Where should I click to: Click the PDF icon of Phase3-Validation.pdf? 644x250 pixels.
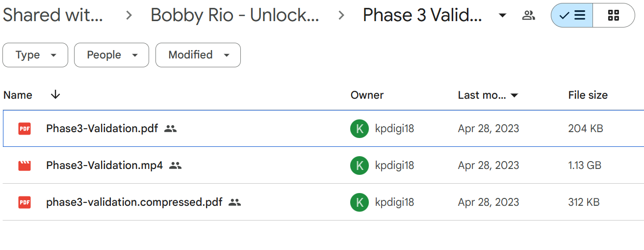25,129
